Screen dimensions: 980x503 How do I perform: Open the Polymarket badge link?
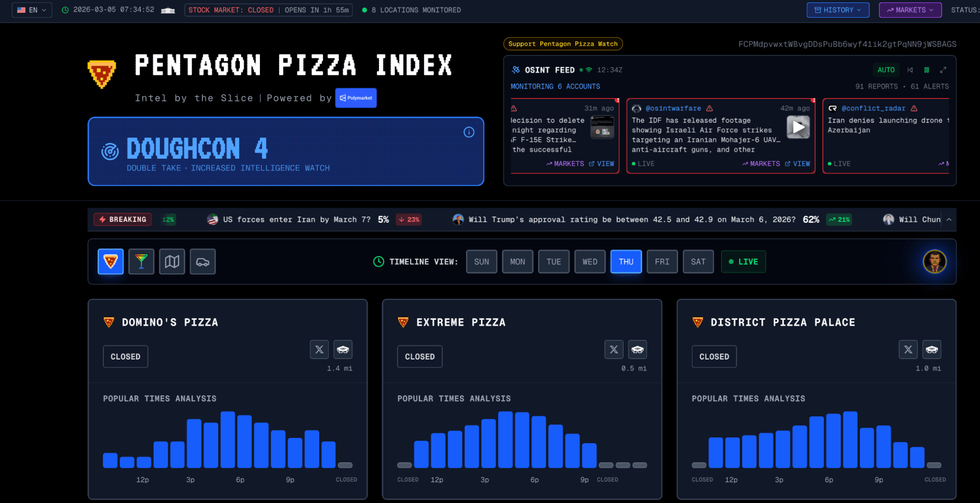click(x=356, y=98)
